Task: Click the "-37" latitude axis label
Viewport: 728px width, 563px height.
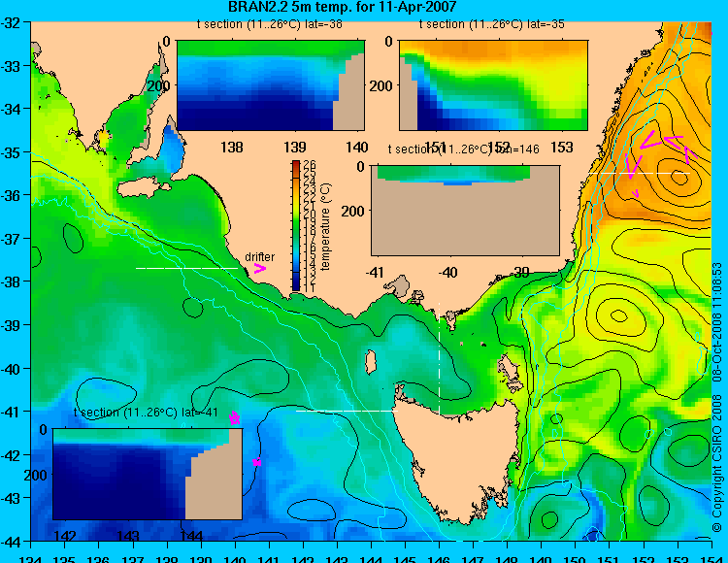Action: click(x=11, y=239)
